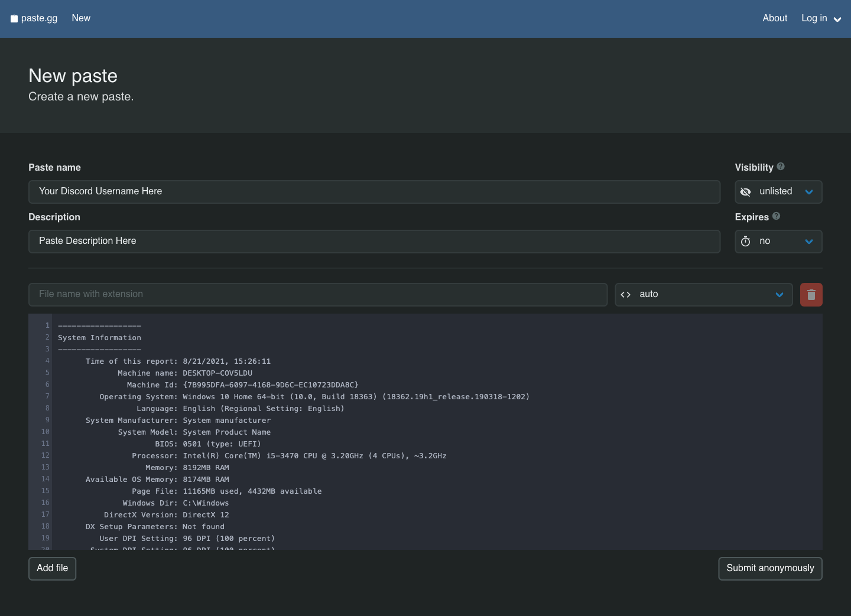This screenshot has height=616, width=851.
Task: Open the New paste nav item
Action: [x=81, y=18]
